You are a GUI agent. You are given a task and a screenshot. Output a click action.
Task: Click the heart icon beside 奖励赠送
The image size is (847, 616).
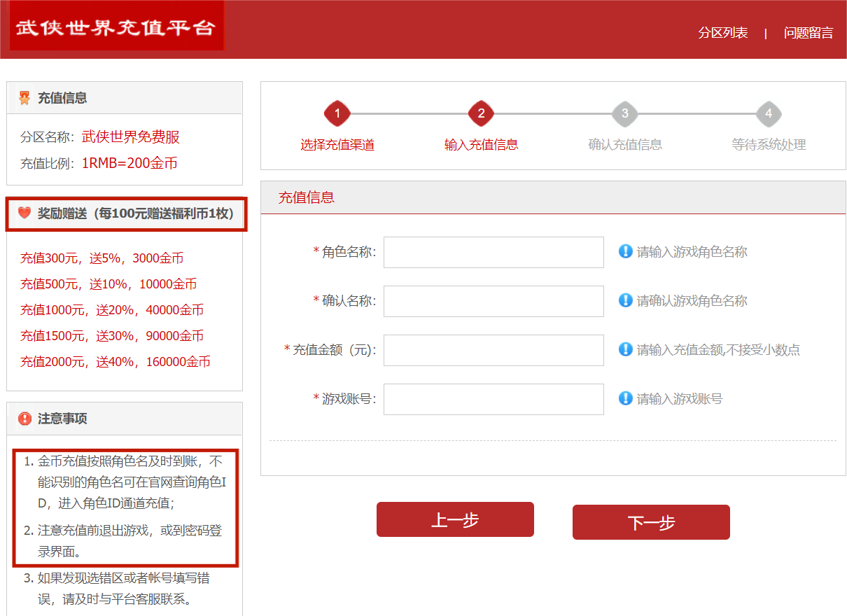pyautogui.click(x=24, y=213)
